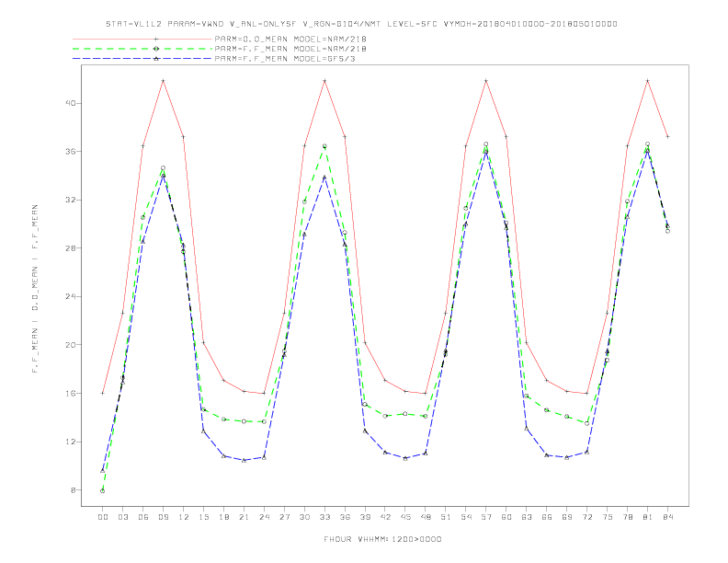Screen dimensions: 728x563
Task: Click x-axis tick label 45
Action: click(x=405, y=517)
